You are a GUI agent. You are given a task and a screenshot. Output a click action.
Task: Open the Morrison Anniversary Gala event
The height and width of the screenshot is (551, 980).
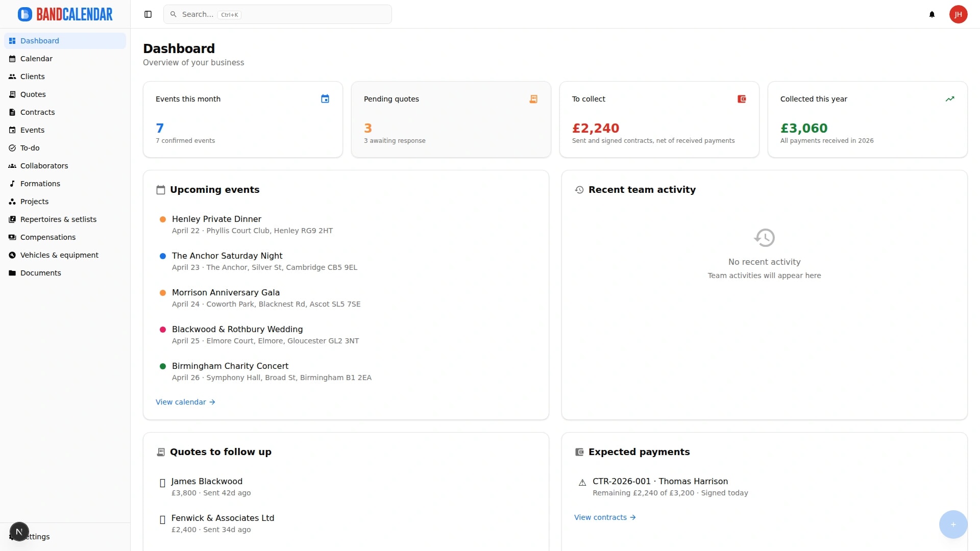point(346,298)
